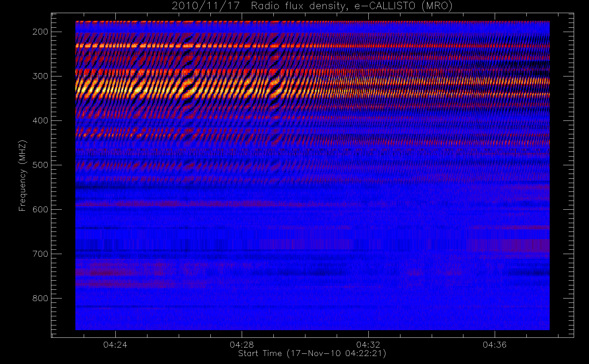Click the plot title 'Radio flux density, e-CALLISTO (MRO)'
The image size is (589, 364).
click(x=352, y=6)
